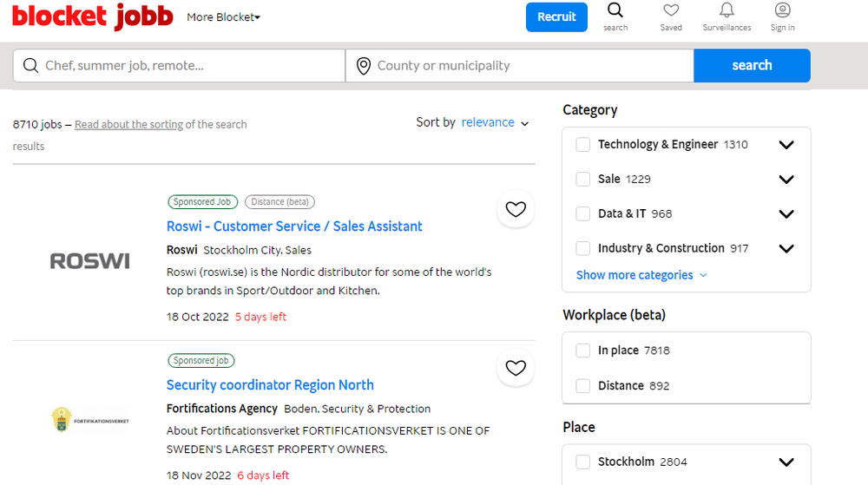Open the More Blocket dropdown

point(223,17)
